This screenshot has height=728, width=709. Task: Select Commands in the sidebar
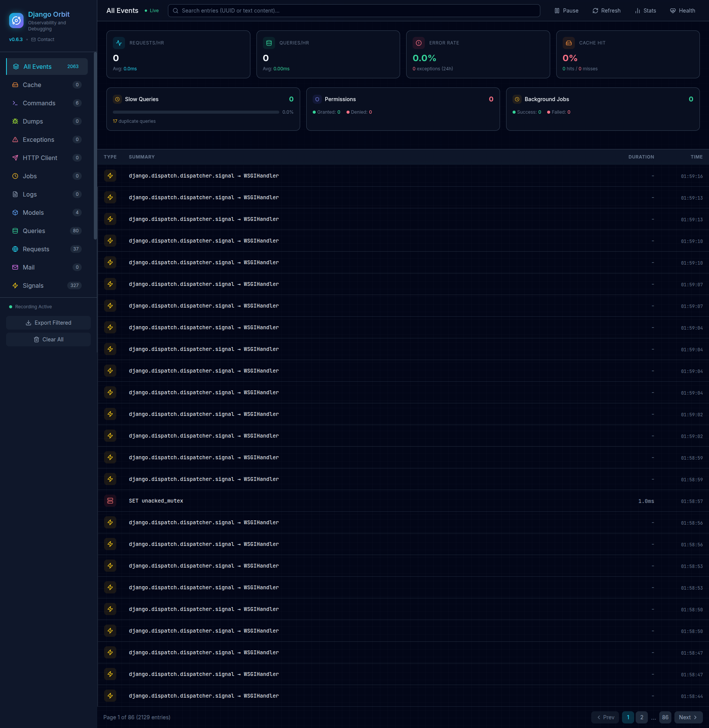pos(47,103)
